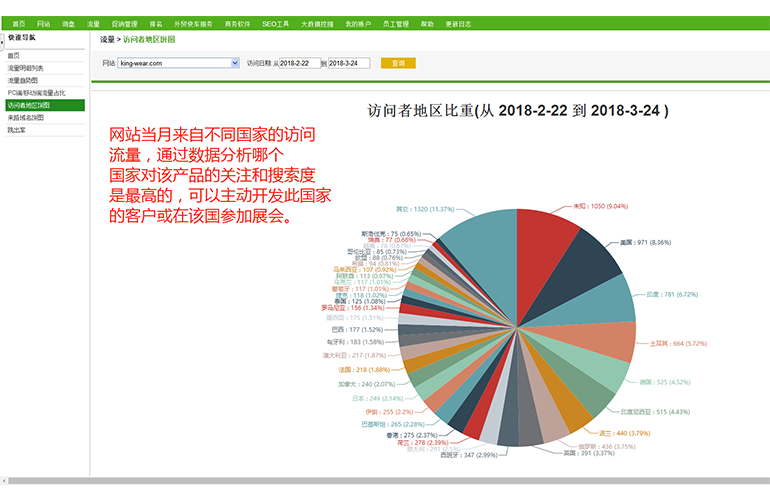Click 员工管理 in the top bar

click(x=396, y=22)
